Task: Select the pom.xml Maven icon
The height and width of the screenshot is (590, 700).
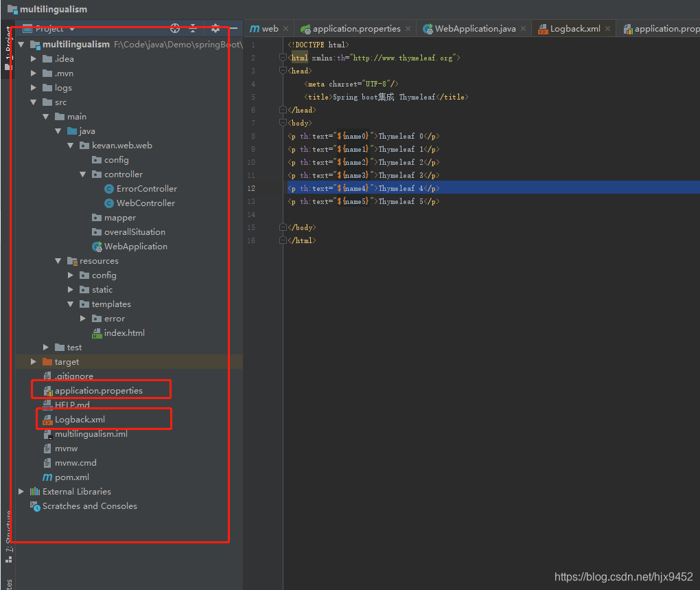Action: click(x=47, y=477)
